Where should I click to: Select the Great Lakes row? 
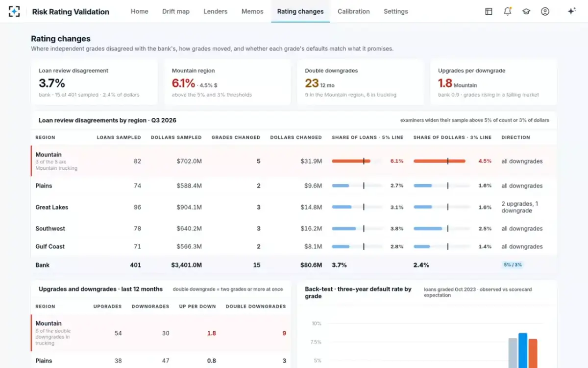pos(294,207)
